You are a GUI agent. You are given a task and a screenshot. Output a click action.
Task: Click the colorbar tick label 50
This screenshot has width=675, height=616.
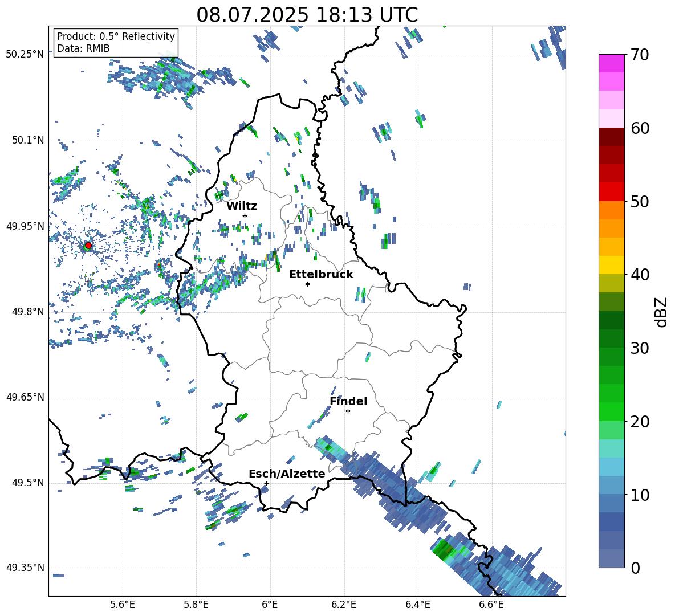click(x=640, y=202)
